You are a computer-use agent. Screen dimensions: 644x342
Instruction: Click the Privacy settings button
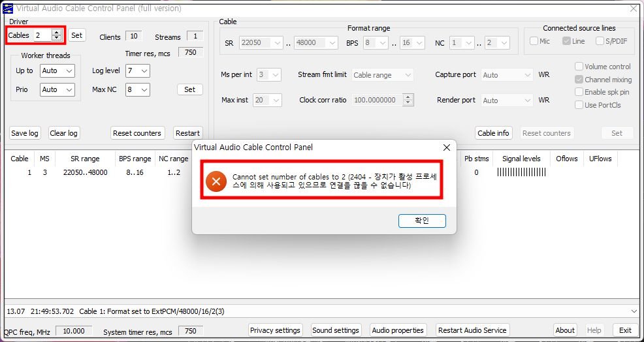(275, 330)
